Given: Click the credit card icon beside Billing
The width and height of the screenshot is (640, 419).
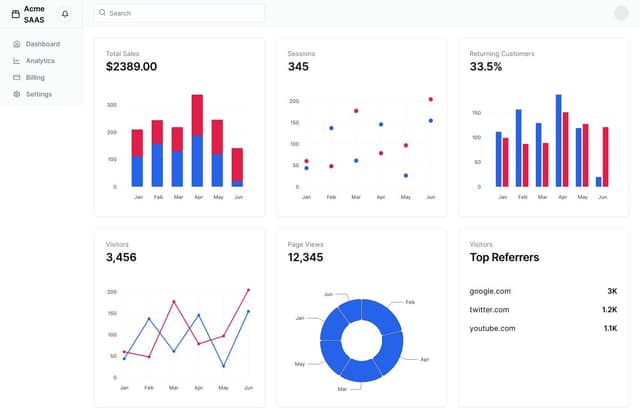Looking at the screenshot, I should coord(16,77).
